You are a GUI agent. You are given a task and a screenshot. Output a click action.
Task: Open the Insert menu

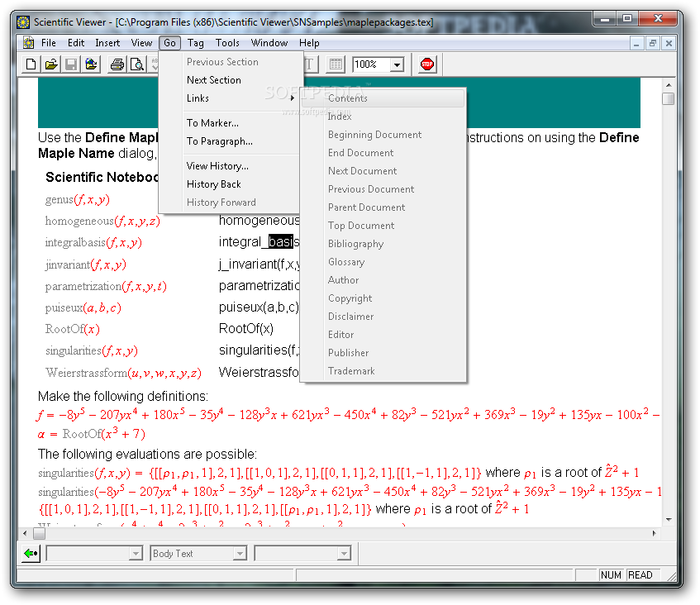[x=107, y=43]
